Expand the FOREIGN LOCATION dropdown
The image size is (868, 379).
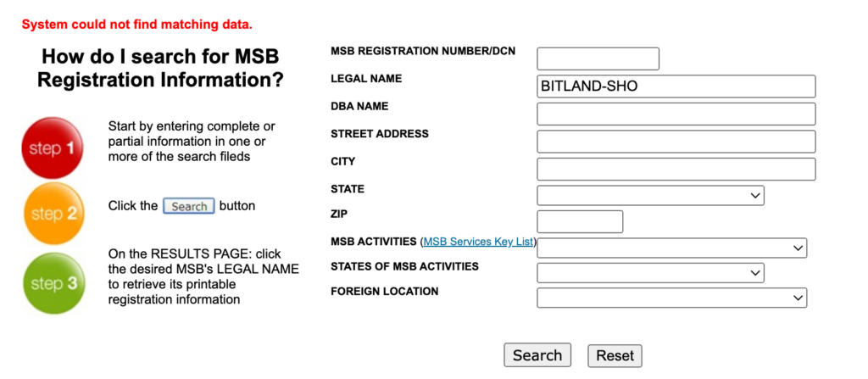[x=671, y=298]
